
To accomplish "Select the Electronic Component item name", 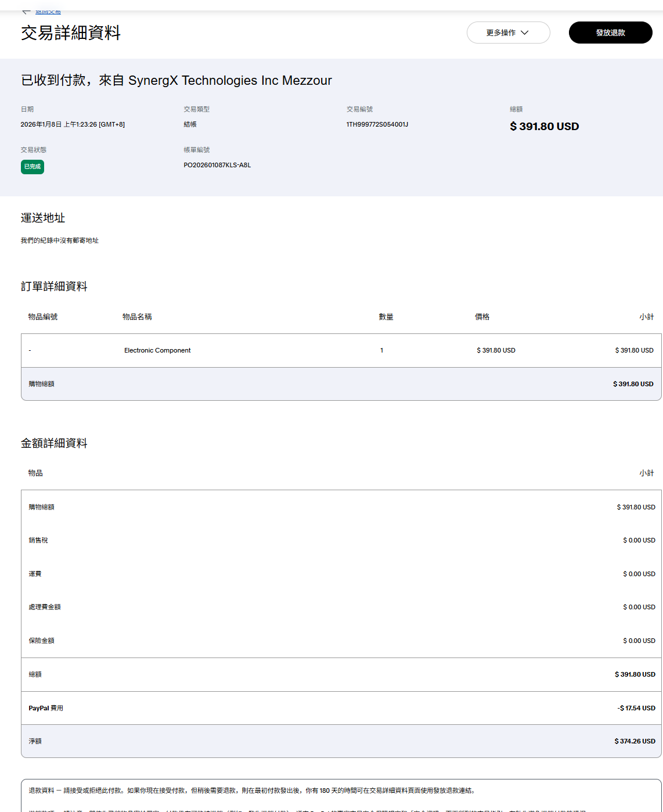I will point(157,350).
